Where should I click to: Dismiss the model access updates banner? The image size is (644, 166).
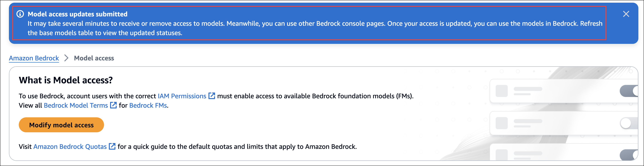(626, 14)
